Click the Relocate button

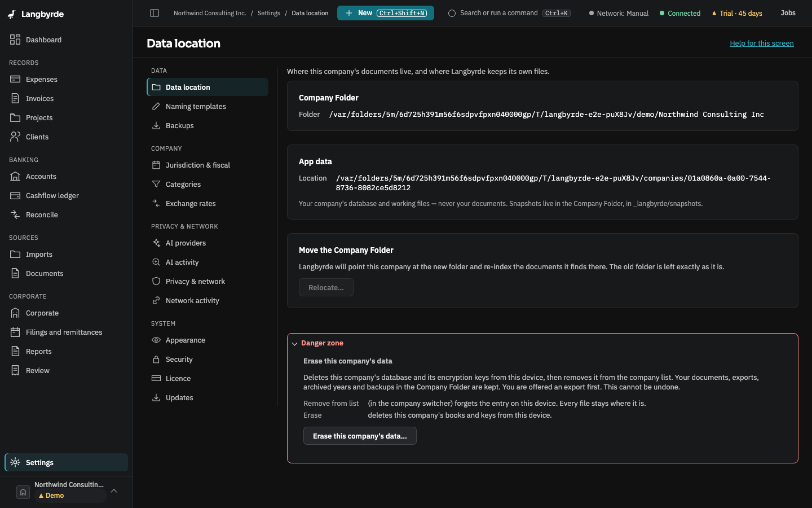coord(326,288)
